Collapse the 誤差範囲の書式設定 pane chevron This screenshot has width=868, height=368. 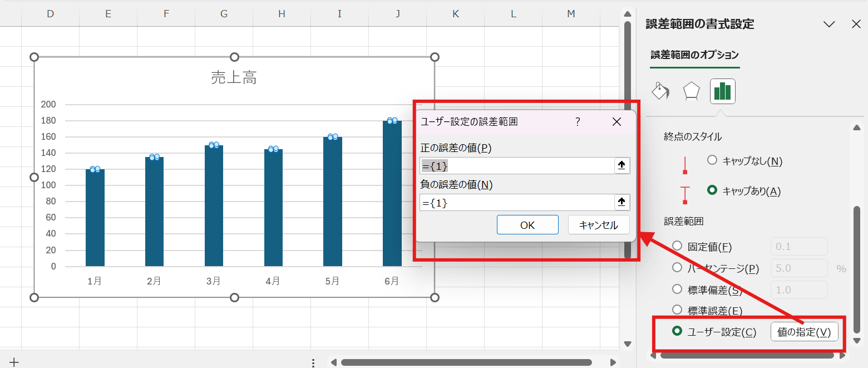[829, 24]
